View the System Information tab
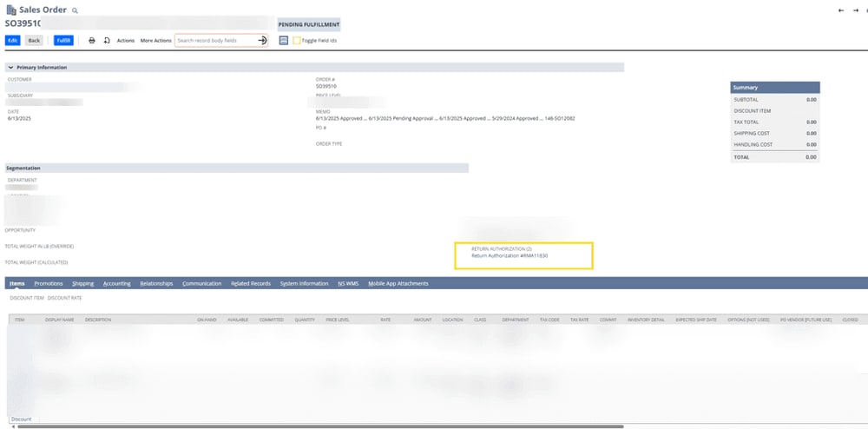 click(305, 283)
